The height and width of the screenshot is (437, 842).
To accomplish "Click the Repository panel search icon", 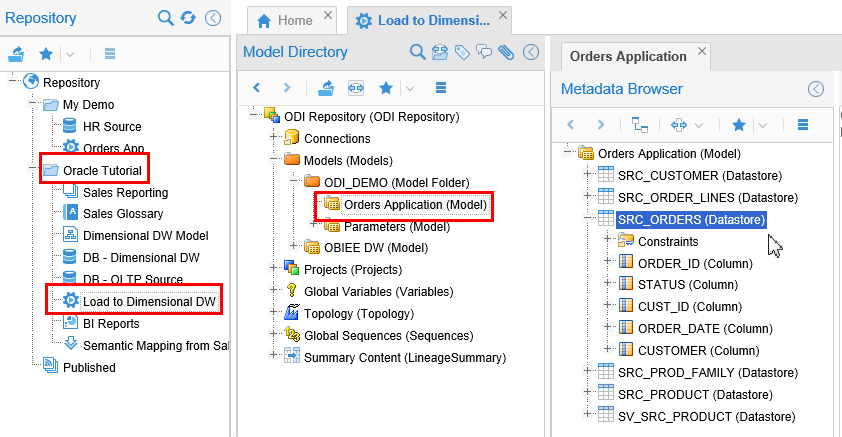I will point(165,18).
